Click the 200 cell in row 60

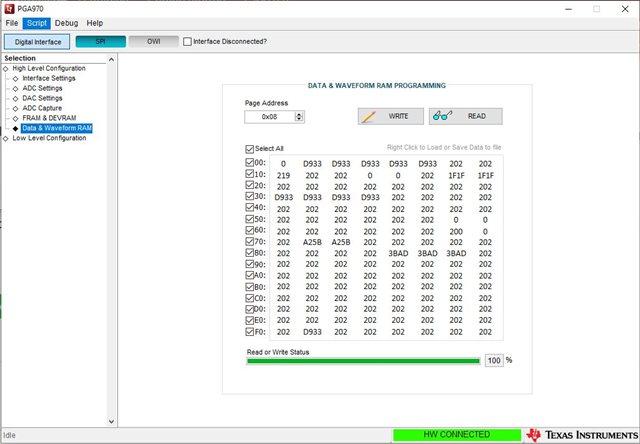click(456, 231)
